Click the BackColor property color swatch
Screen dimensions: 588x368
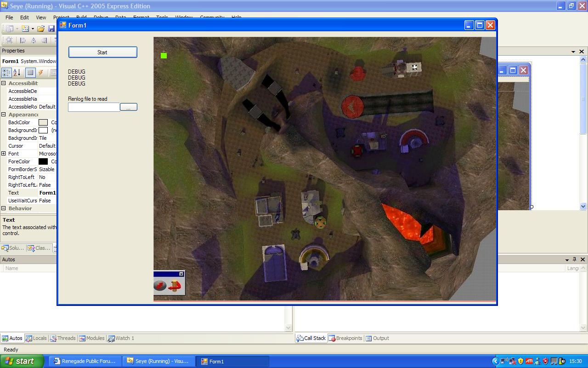point(43,122)
